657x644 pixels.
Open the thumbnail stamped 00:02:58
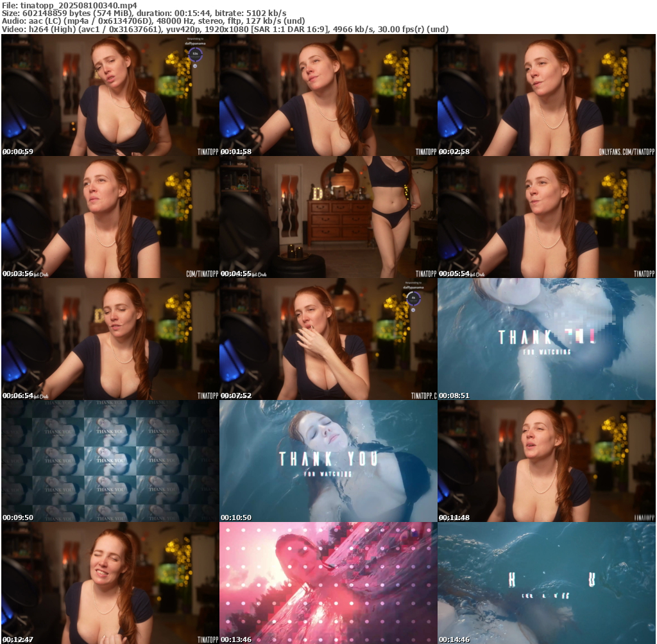(x=547, y=95)
